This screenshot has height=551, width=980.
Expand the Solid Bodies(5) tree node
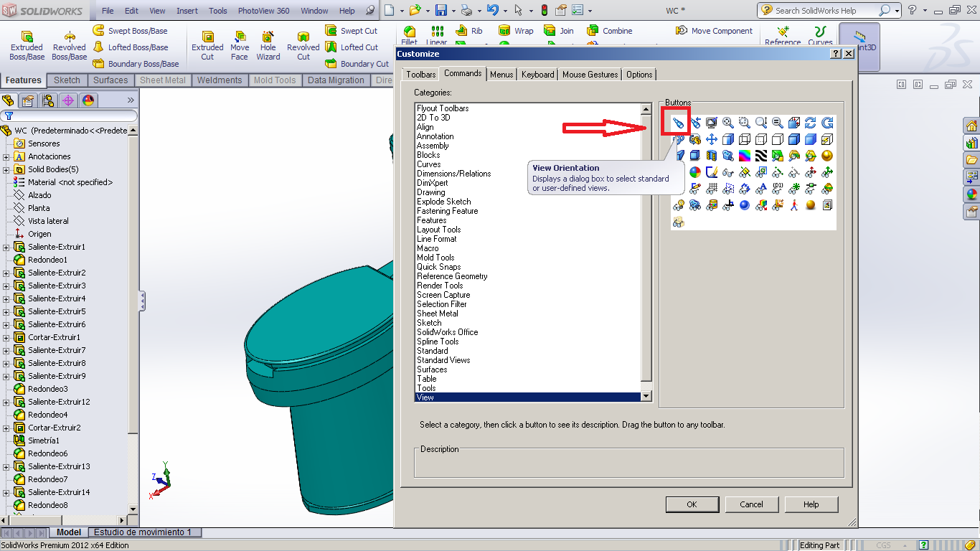tap(6, 169)
